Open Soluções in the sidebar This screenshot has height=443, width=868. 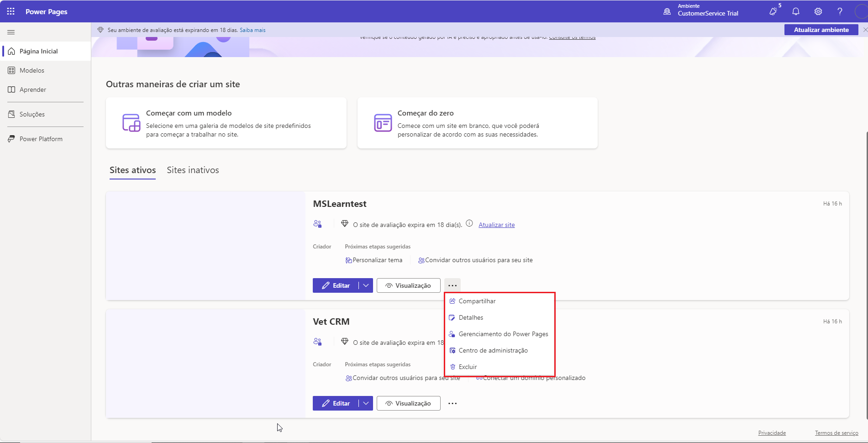(x=46, y=114)
